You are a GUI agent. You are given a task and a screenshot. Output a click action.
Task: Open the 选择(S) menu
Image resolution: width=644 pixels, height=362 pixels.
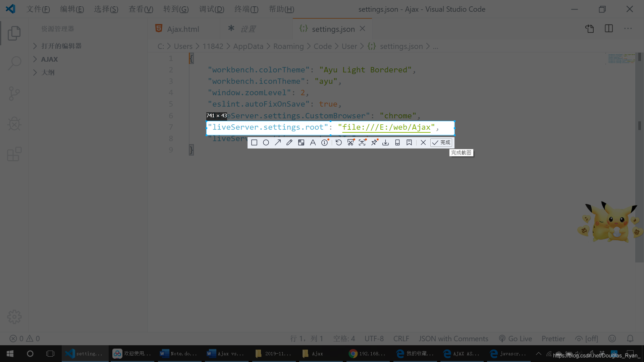pyautogui.click(x=106, y=9)
